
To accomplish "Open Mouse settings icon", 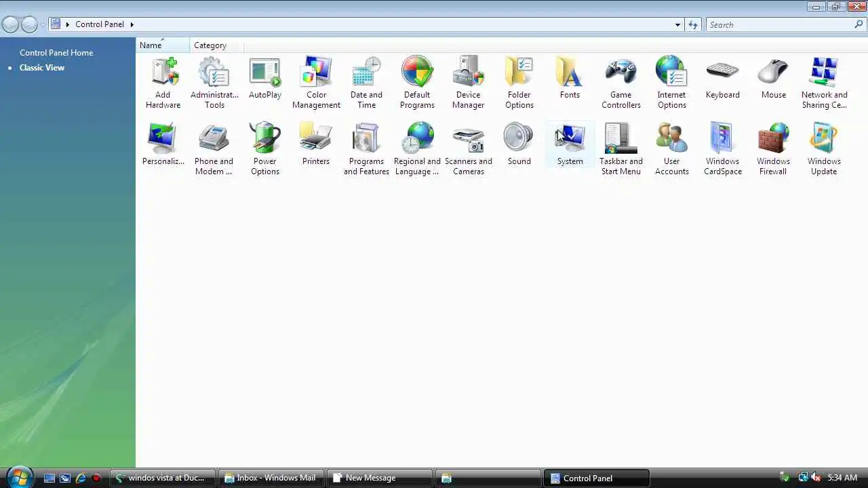I will point(773,79).
